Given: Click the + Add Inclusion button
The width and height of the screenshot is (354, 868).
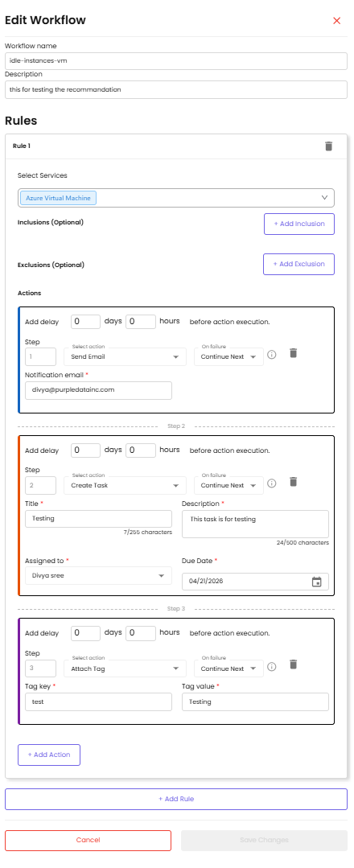Looking at the screenshot, I should point(299,224).
